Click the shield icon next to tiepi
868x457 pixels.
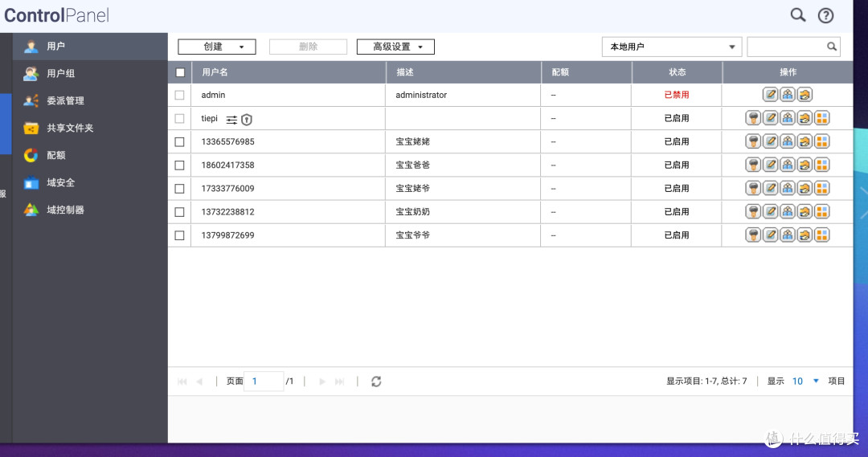(x=247, y=120)
